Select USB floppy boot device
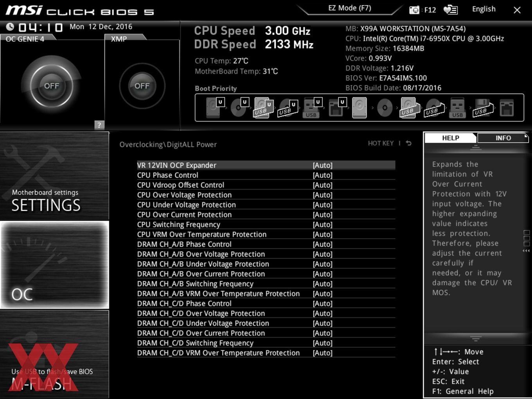The width and height of the screenshot is (532, 399). (483, 108)
